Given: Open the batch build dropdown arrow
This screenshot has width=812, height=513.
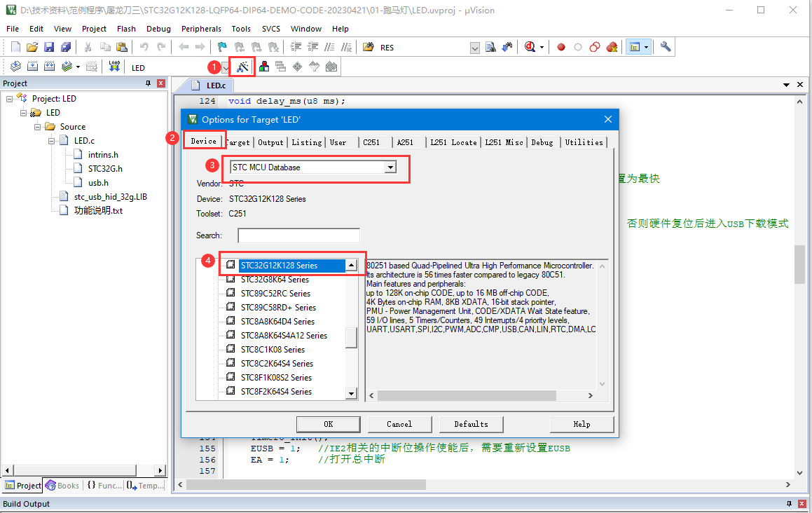Looking at the screenshot, I should 78,67.
